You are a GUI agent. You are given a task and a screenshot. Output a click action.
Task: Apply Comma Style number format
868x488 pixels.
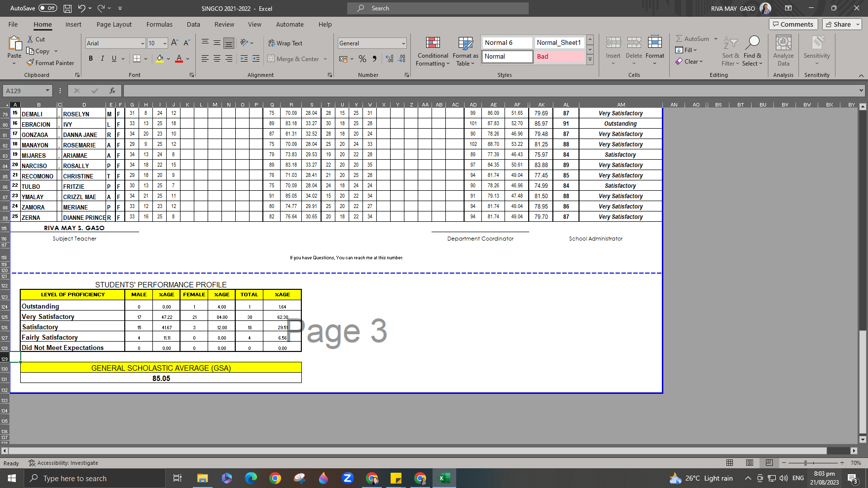tap(375, 59)
